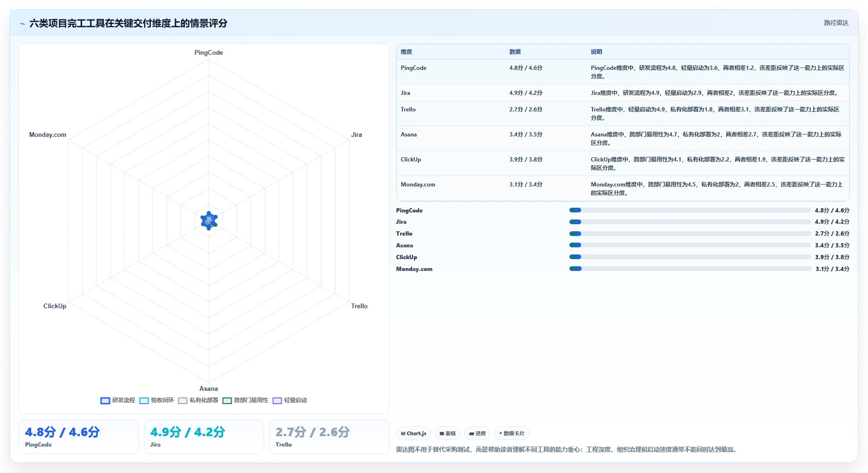Click the Asana progress bar

coord(690,245)
